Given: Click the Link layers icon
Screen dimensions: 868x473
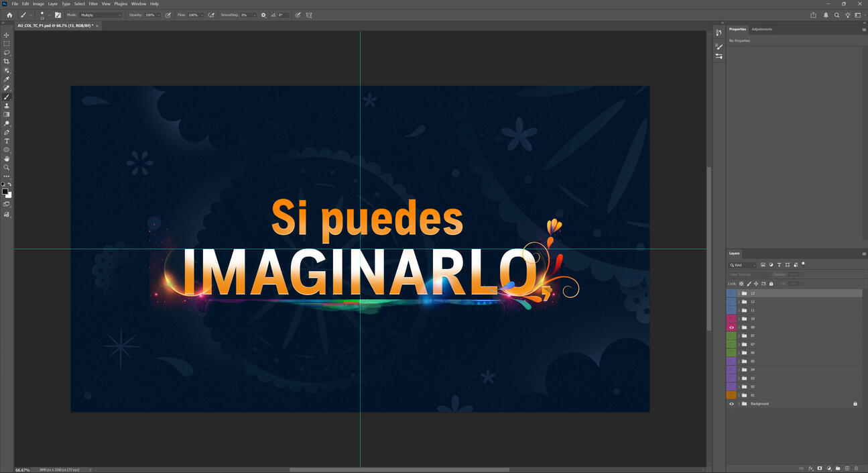Looking at the screenshot, I should 801,468.
